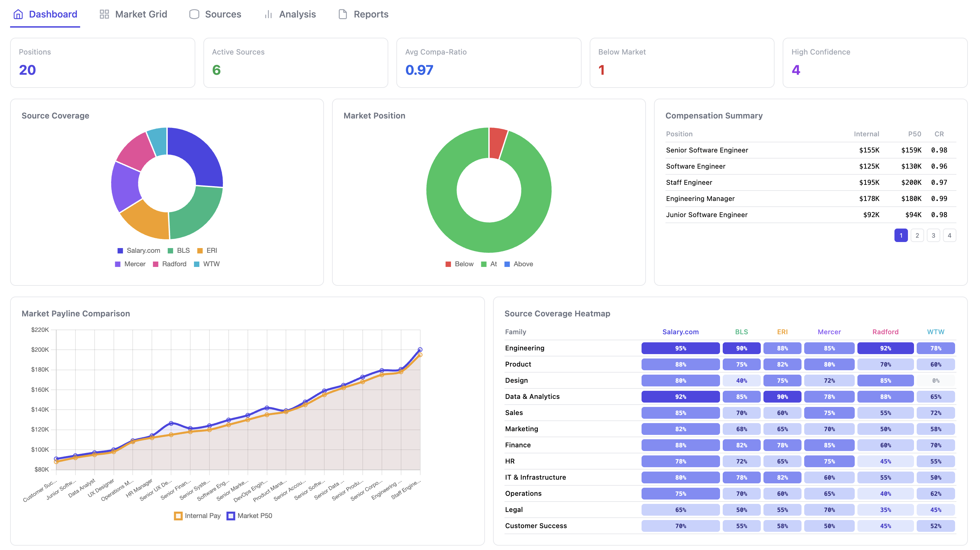Open the Market Grid tab

[x=133, y=14]
